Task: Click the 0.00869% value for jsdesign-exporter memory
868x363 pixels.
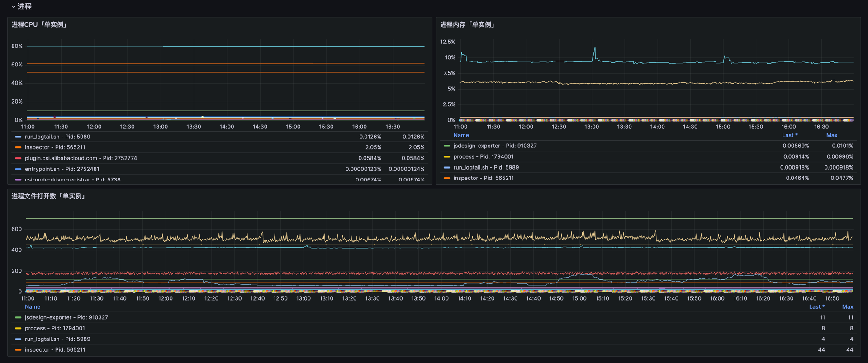Action: point(796,146)
